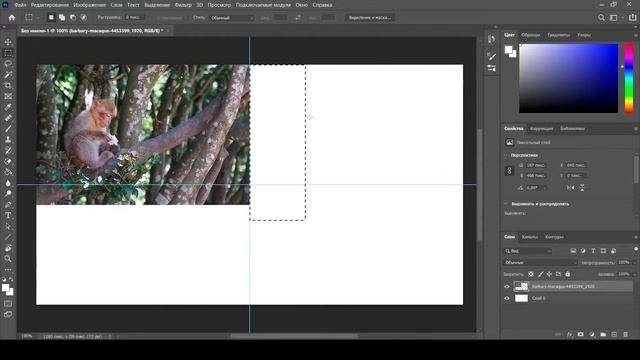The height and width of the screenshot is (360, 640).
Task: Select the Type tool
Action: coord(8,215)
